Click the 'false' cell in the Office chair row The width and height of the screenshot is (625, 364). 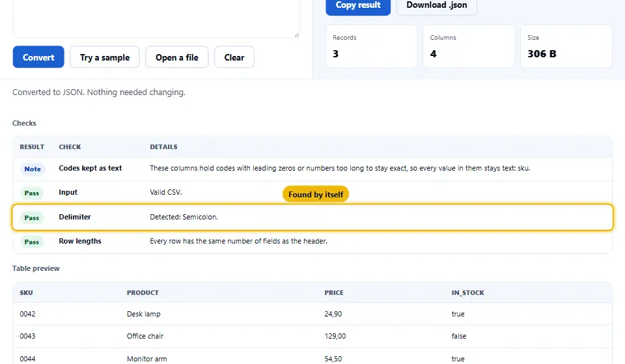[459, 336]
